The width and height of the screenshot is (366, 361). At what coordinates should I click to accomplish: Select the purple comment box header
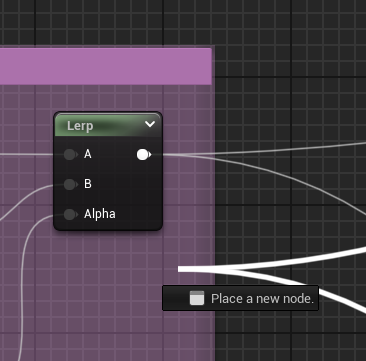pos(106,66)
